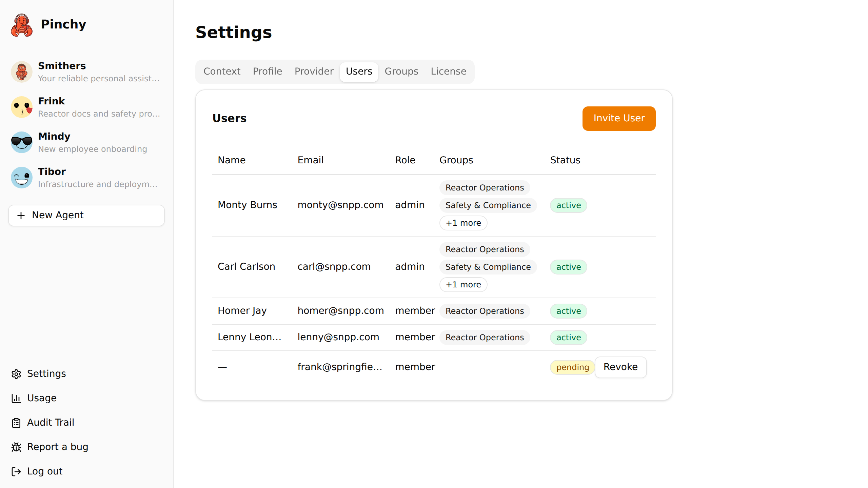Click the Settings gear icon

[x=16, y=374]
